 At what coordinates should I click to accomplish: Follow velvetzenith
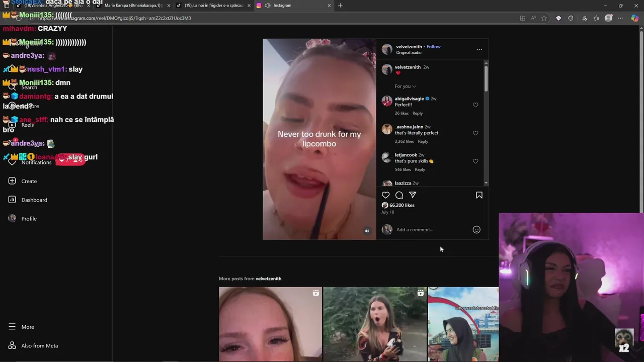tap(433, 47)
